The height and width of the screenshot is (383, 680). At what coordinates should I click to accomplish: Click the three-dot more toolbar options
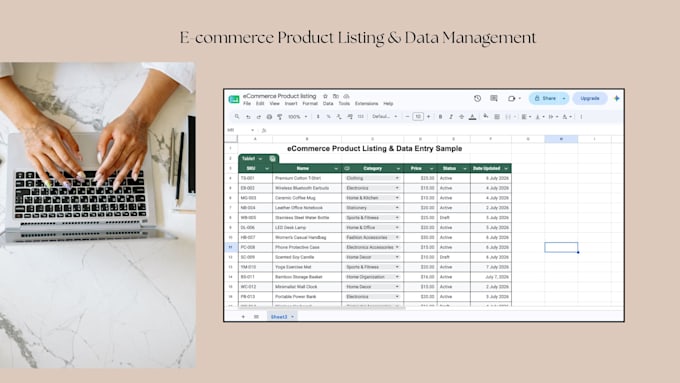[581, 117]
